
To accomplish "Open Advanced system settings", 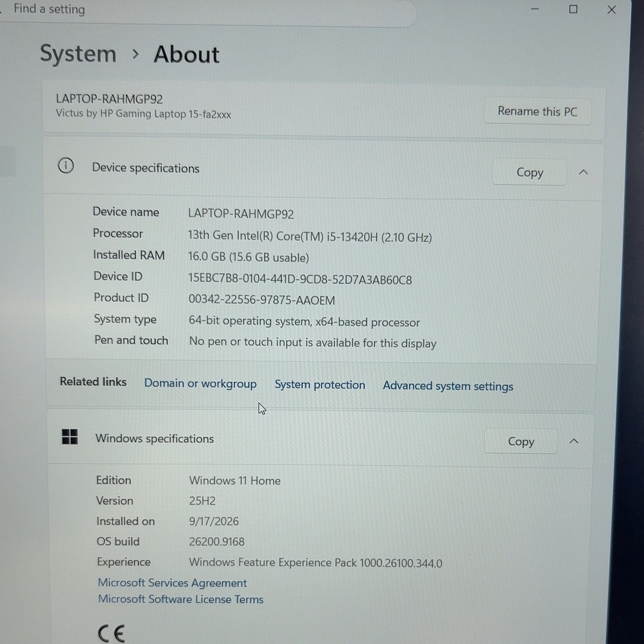I will pyautogui.click(x=448, y=386).
